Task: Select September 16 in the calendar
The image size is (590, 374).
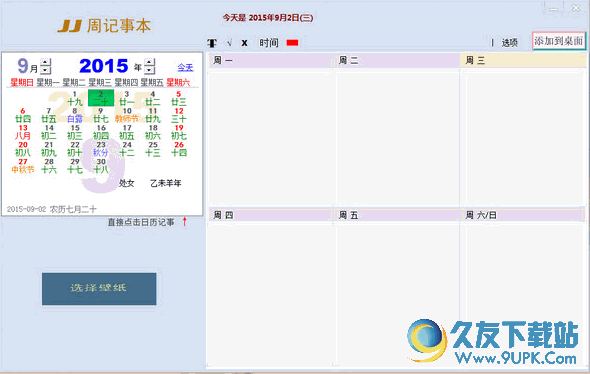Action: 101,132
